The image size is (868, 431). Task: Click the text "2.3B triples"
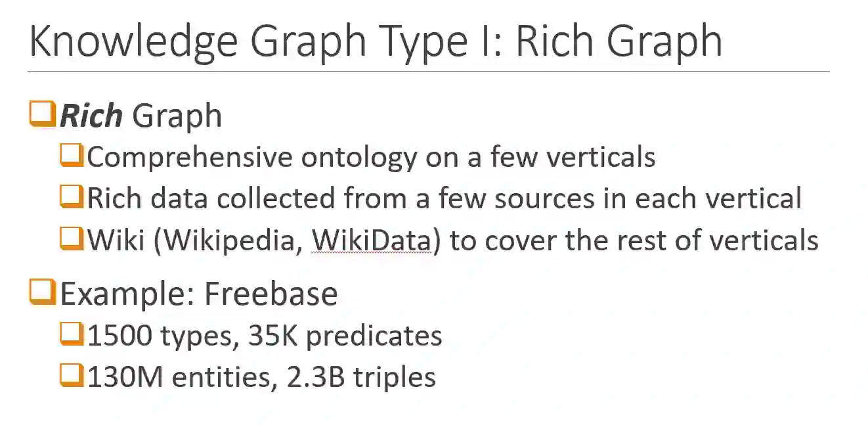[362, 377]
